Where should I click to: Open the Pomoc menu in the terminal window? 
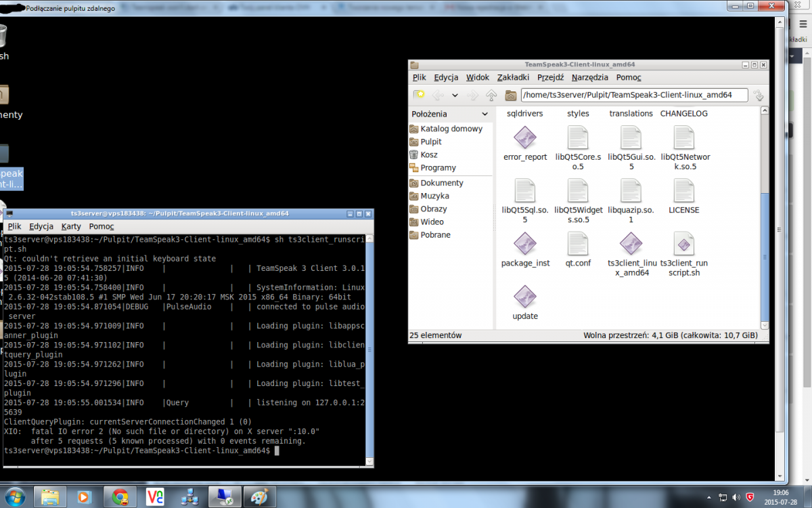(101, 226)
